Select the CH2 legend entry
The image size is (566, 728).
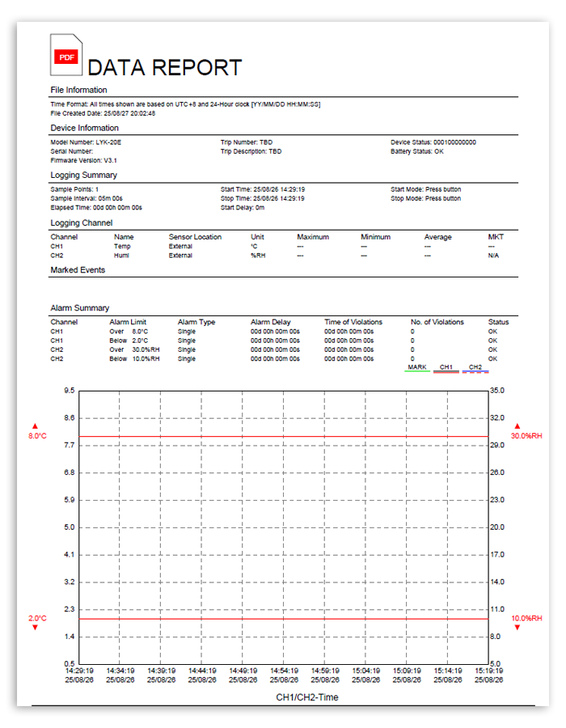(475, 368)
